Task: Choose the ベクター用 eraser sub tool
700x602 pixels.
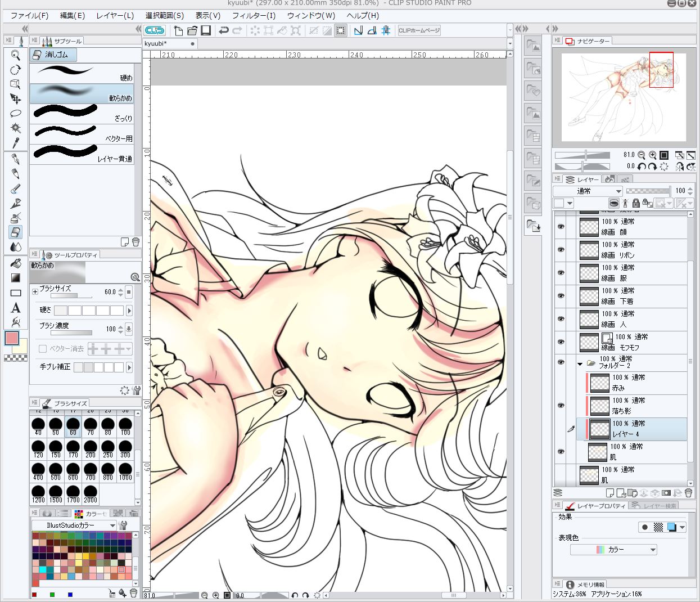Action: (x=82, y=134)
